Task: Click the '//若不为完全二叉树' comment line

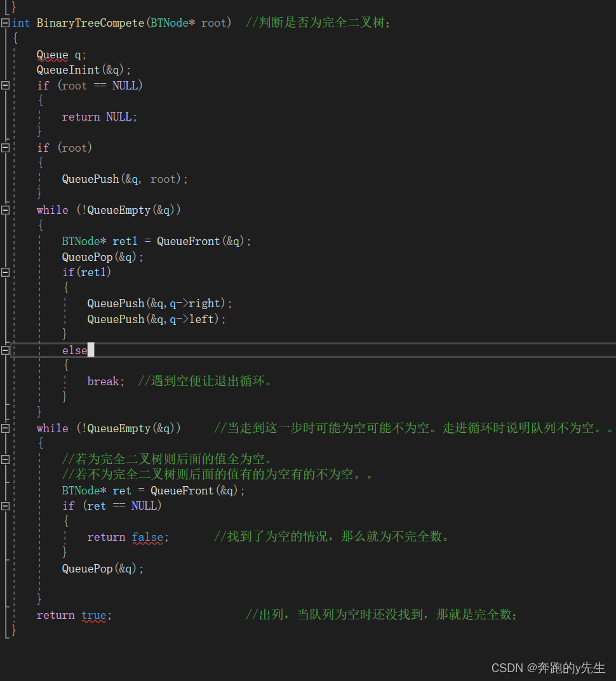Action: [217, 474]
